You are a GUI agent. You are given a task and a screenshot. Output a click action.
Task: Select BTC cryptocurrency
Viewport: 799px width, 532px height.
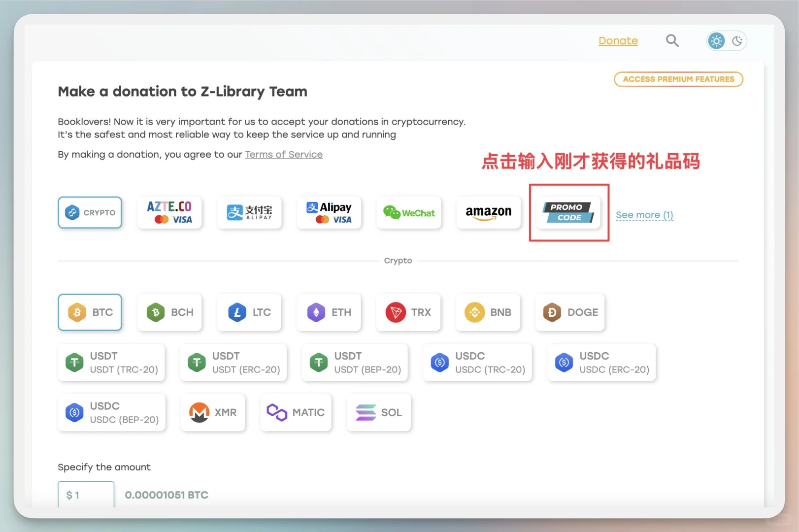point(90,312)
